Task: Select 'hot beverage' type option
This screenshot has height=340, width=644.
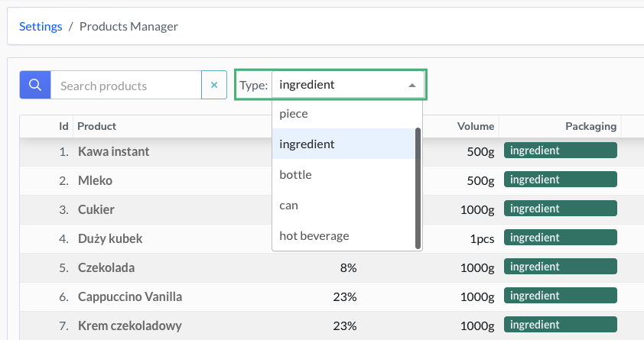Action: click(314, 235)
